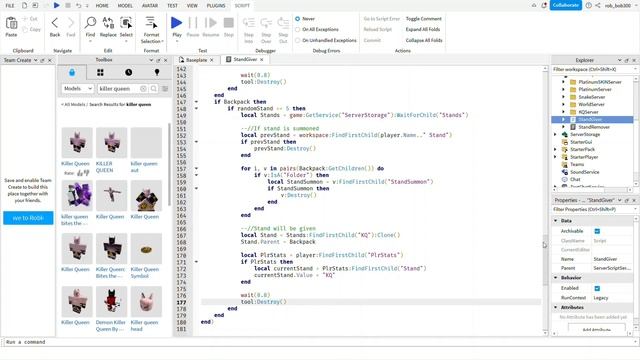Collapse the Attributes properties section

[556, 307]
